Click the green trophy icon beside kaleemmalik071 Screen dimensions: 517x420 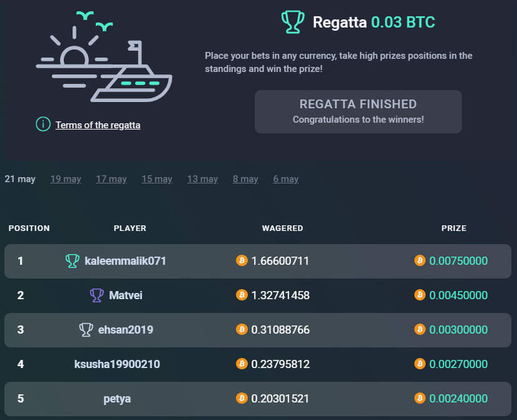(x=72, y=261)
